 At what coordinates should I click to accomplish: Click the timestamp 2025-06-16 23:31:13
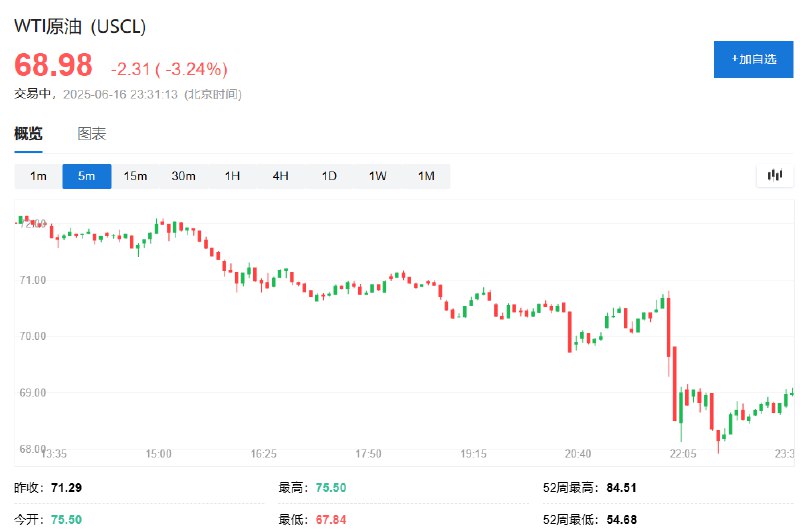click(x=120, y=94)
